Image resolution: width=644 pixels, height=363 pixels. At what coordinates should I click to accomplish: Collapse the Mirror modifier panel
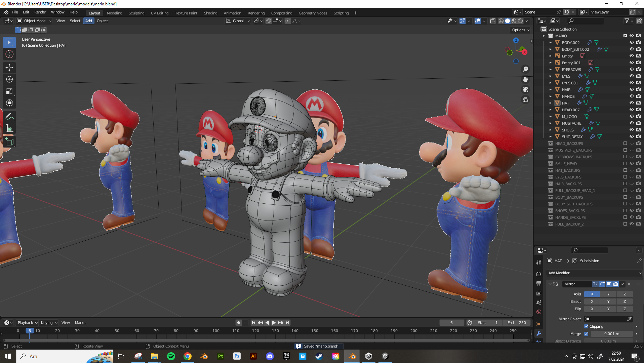tap(550, 284)
